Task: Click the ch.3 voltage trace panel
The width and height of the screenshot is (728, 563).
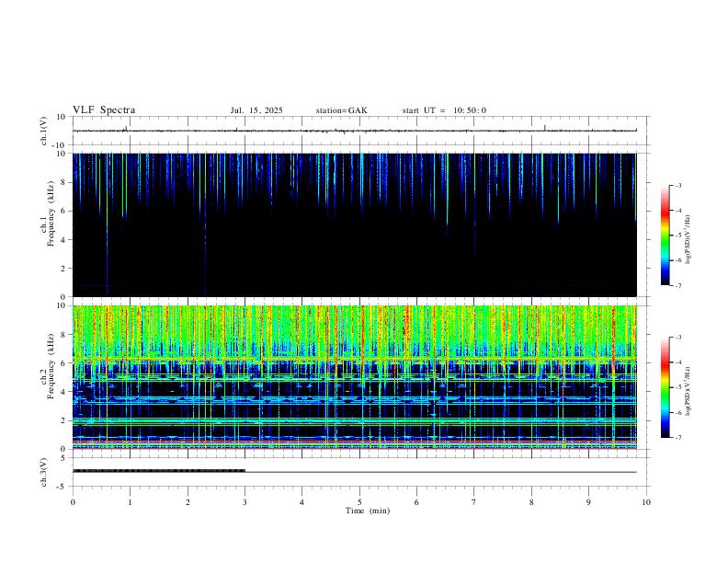Action: pos(359,472)
